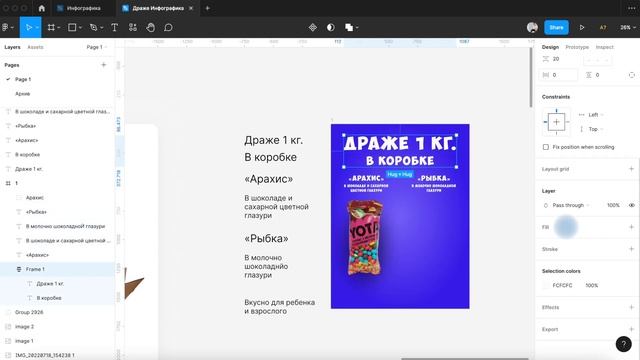Click the item spacing field showing 20

(558, 59)
